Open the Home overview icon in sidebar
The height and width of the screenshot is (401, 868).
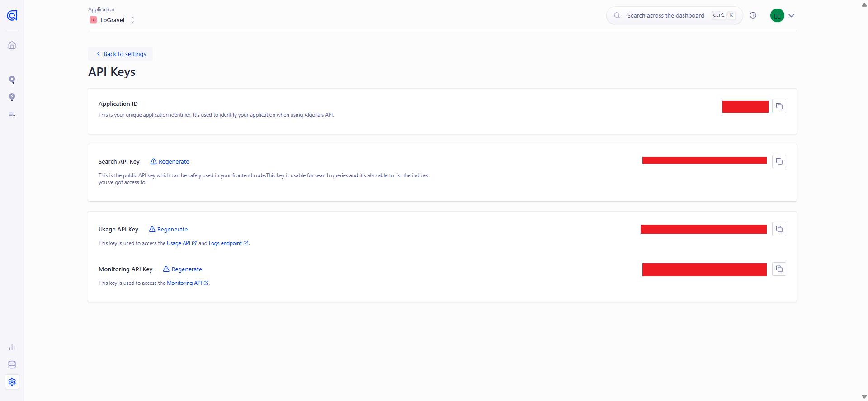(x=12, y=45)
